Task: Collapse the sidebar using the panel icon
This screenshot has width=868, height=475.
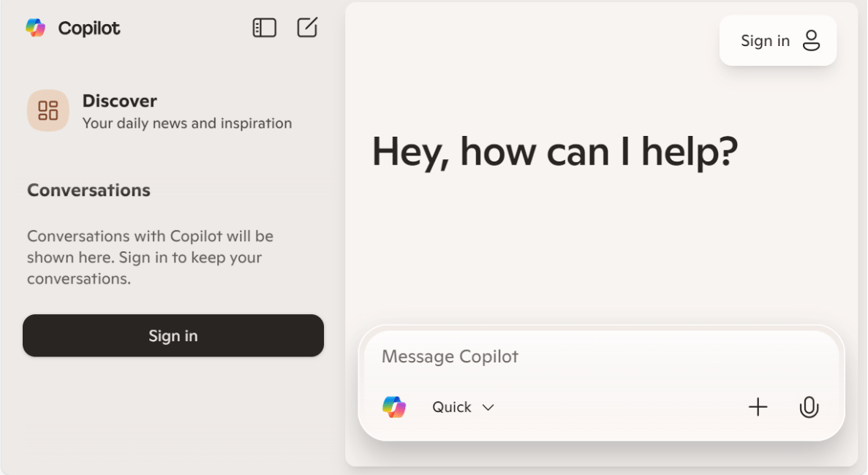Action: pyautogui.click(x=264, y=28)
